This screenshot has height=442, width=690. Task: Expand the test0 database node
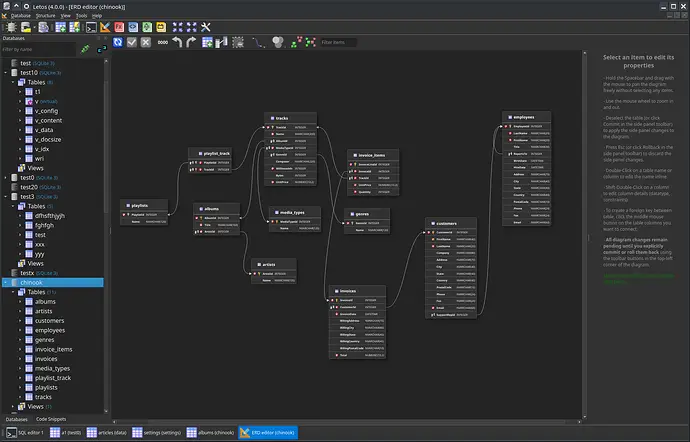(x=6, y=178)
